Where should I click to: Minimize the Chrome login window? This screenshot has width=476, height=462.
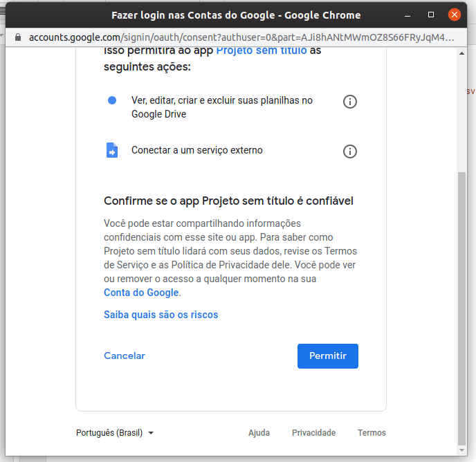click(x=408, y=15)
